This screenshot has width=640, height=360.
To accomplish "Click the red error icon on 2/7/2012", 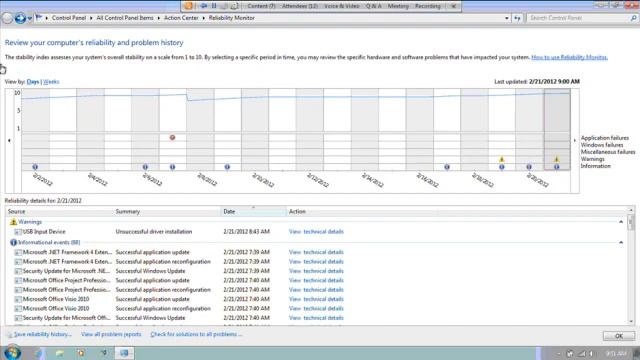I will click(172, 138).
